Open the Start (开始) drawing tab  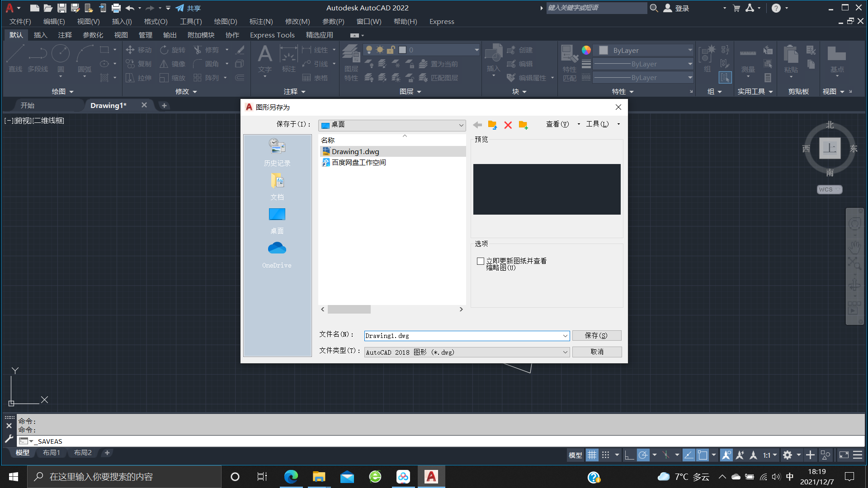[27, 105]
